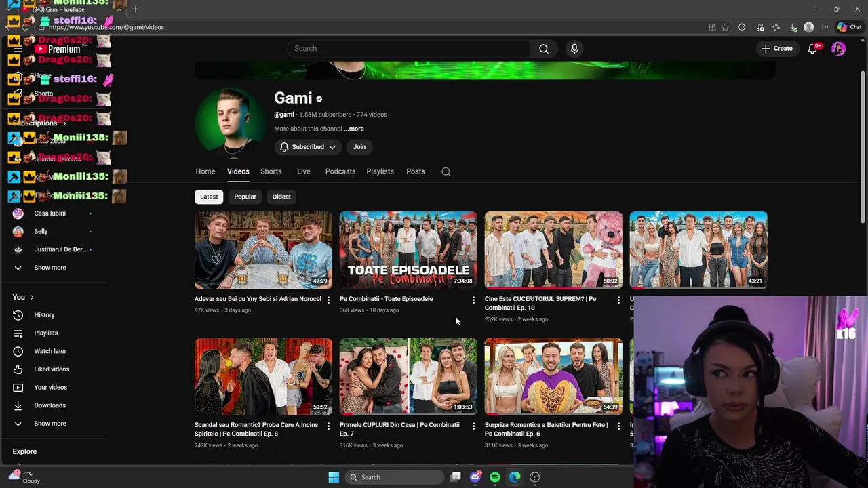
Task: Open browser Settings and more menu
Action: 825,27
